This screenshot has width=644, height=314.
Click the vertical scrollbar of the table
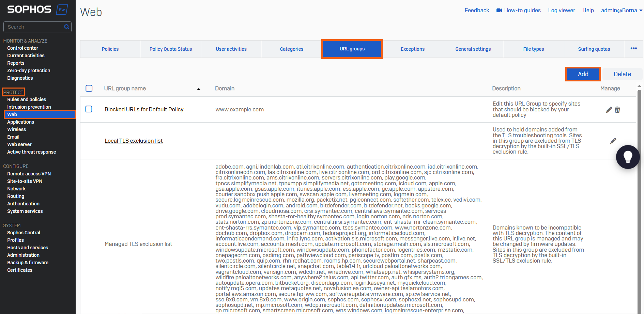pos(639,201)
